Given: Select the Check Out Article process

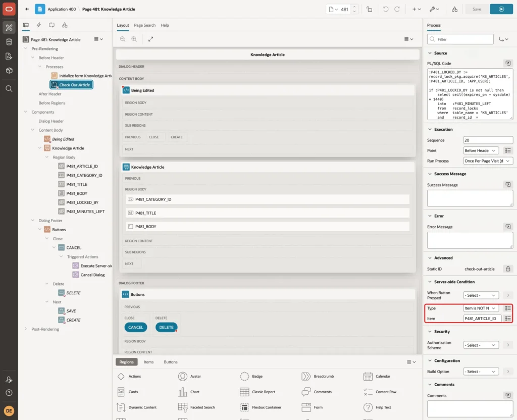Looking at the screenshot, I should click(x=71, y=85).
